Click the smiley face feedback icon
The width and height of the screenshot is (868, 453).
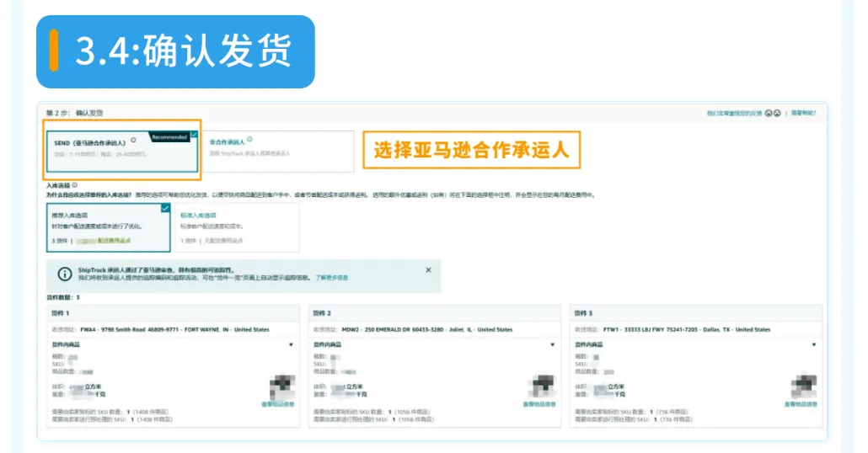pyautogui.click(x=769, y=113)
